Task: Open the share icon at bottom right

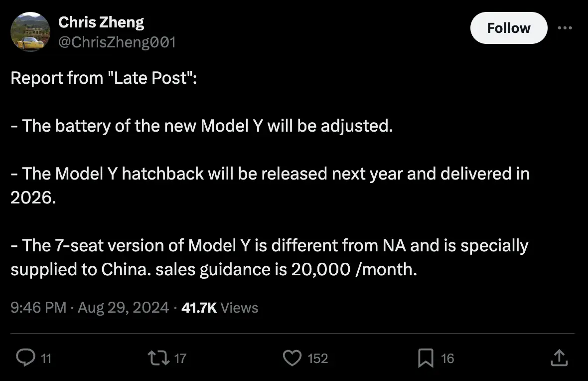Action: [x=559, y=358]
